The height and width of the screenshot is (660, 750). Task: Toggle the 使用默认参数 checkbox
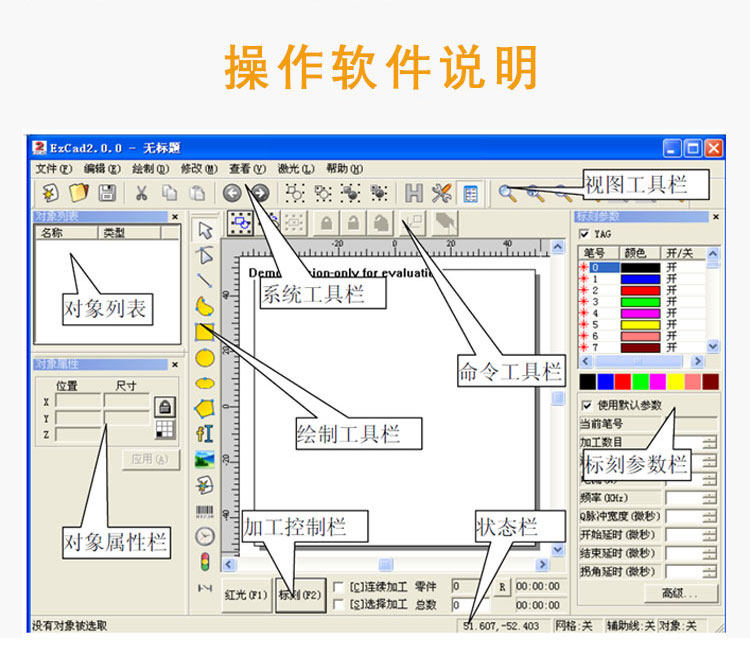tap(587, 406)
